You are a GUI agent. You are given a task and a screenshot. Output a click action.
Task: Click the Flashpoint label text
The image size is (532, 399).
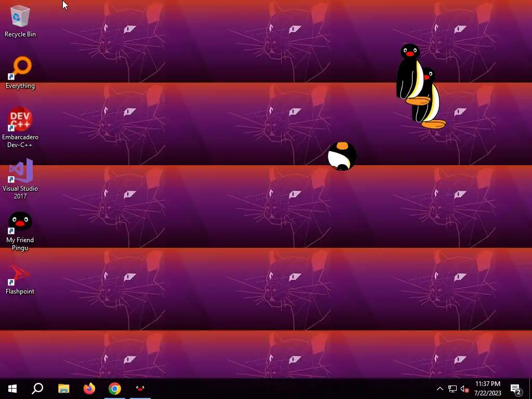pyautogui.click(x=20, y=291)
